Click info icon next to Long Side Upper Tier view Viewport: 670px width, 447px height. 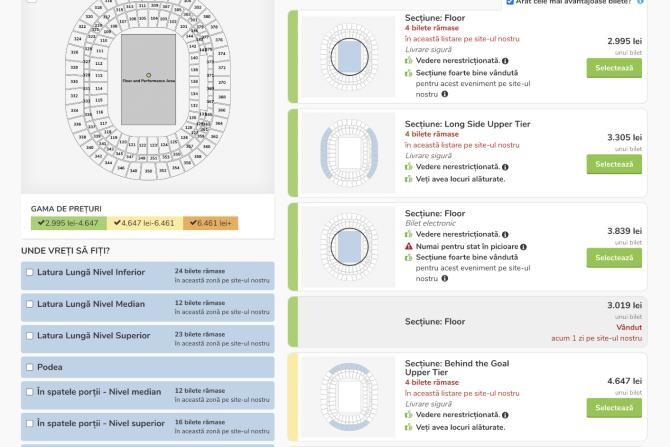click(505, 167)
